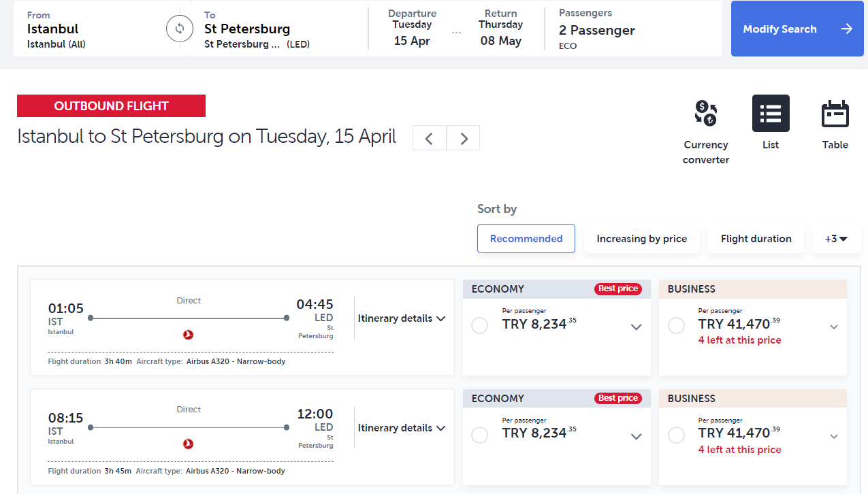
Task: Select Economy fare for 08:15 flight
Action: pos(479,435)
